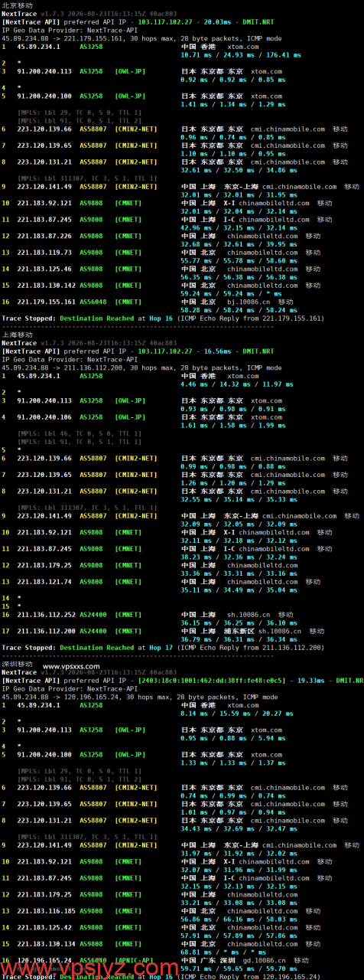Screen dimensions: 364x980
Task: Click the AS56048 AS number
Action: tap(92, 302)
